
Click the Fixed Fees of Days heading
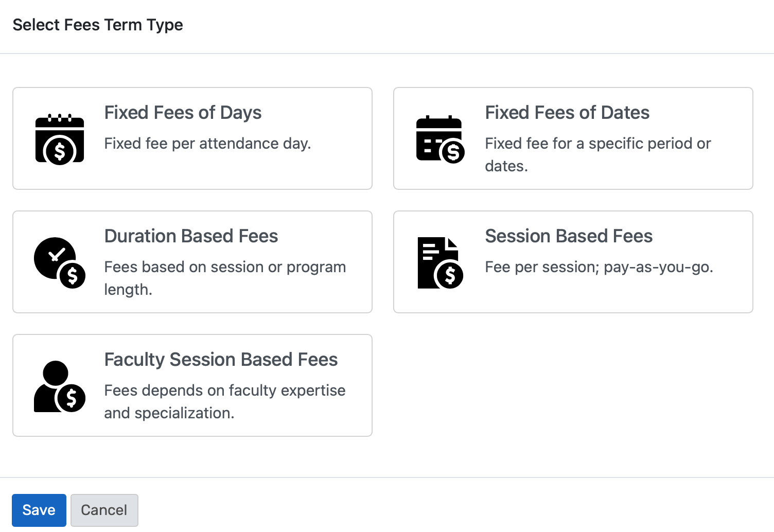point(183,112)
